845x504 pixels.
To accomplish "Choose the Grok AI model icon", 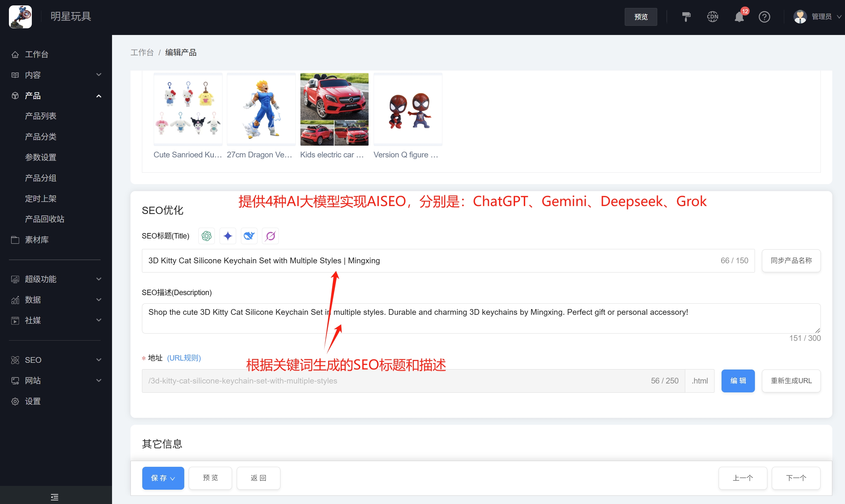I will pyautogui.click(x=270, y=235).
